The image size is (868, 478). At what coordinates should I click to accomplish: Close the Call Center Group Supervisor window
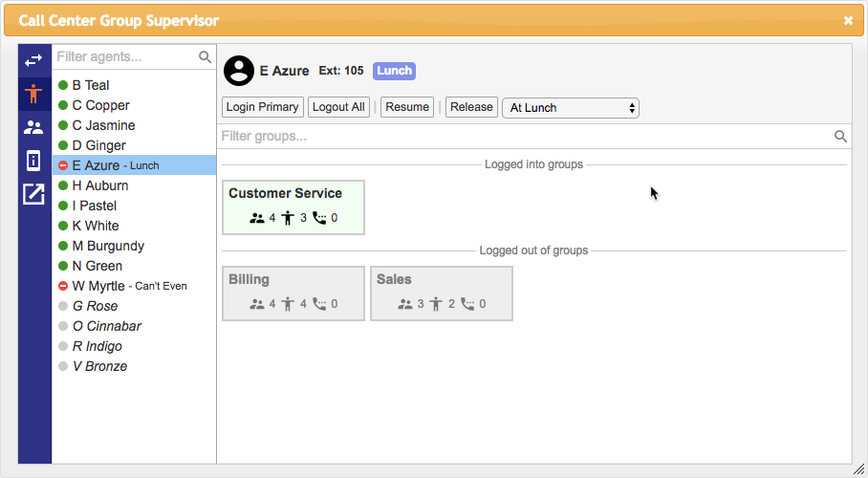848,20
